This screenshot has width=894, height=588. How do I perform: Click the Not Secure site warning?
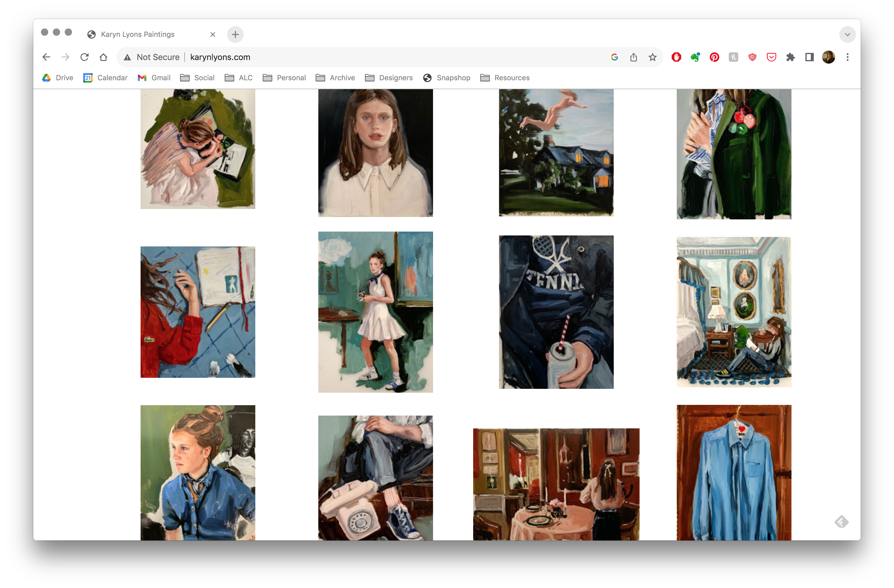click(152, 57)
